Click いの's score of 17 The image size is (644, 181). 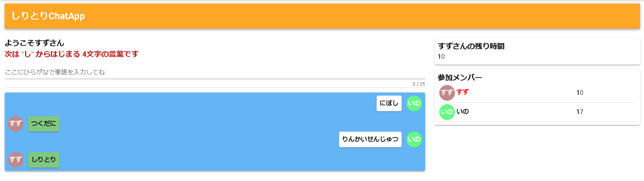[x=579, y=112]
